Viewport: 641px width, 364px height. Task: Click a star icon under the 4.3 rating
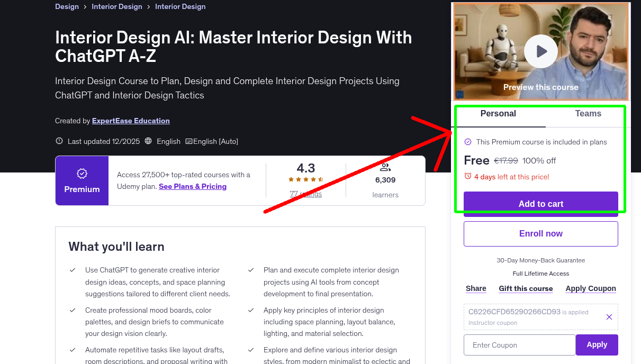coord(305,179)
